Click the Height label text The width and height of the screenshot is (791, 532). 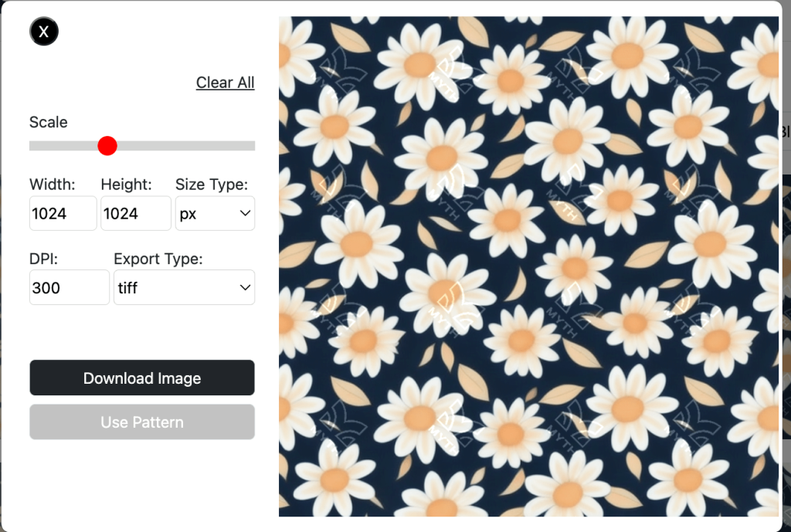(x=126, y=185)
